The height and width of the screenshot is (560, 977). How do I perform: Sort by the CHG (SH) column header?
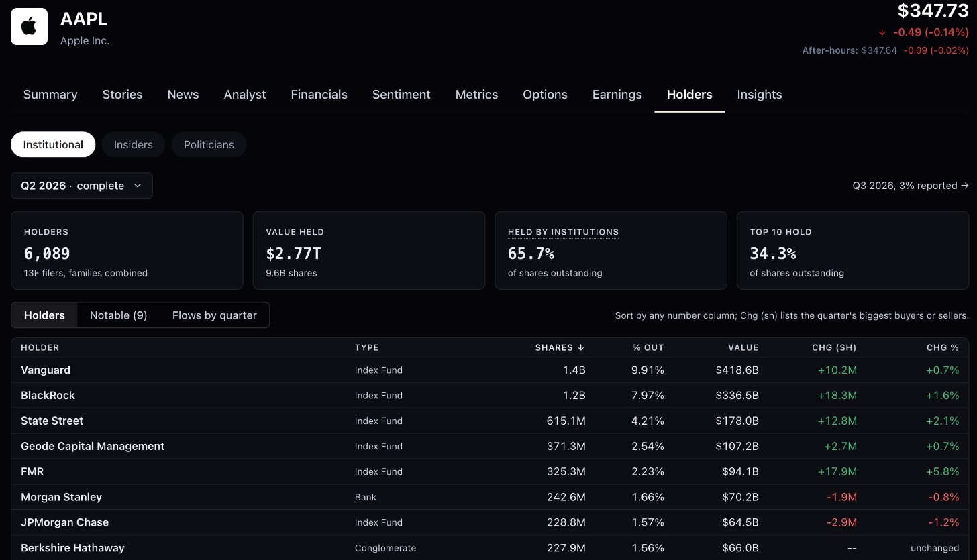tap(834, 347)
